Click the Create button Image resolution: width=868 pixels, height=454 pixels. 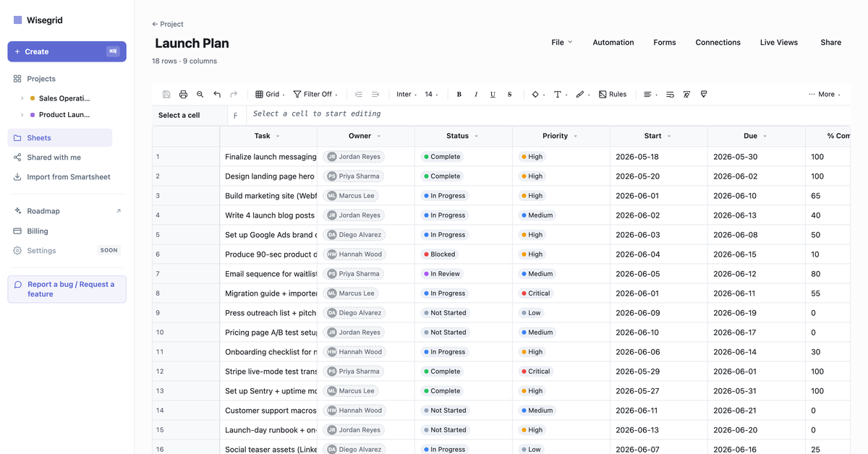(x=67, y=51)
